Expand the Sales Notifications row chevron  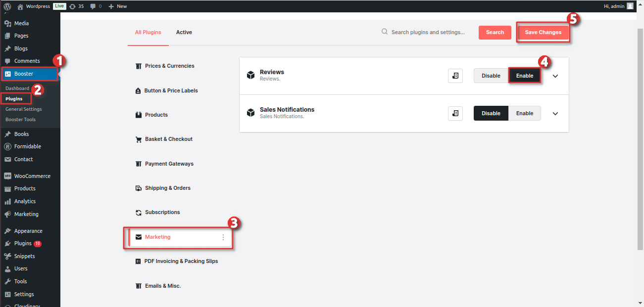(x=555, y=114)
